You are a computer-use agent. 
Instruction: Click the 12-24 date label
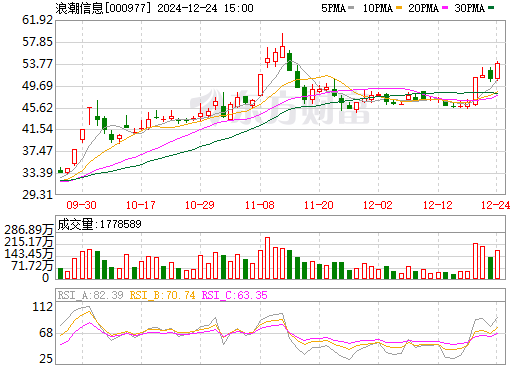click(496, 205)
